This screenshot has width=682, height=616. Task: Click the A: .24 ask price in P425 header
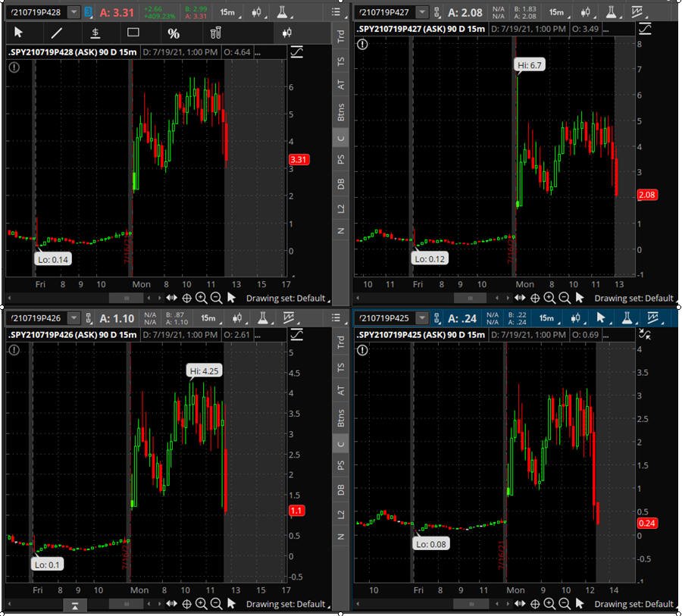462,318
